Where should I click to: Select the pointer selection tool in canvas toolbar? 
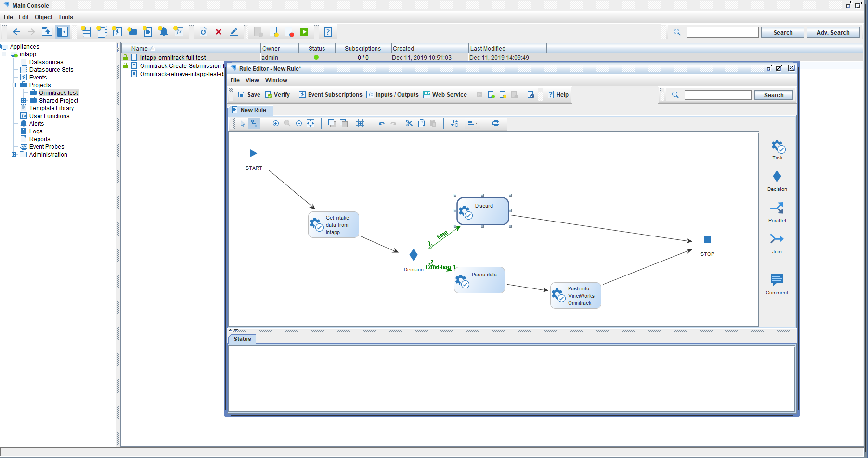(x=243, y=123)
